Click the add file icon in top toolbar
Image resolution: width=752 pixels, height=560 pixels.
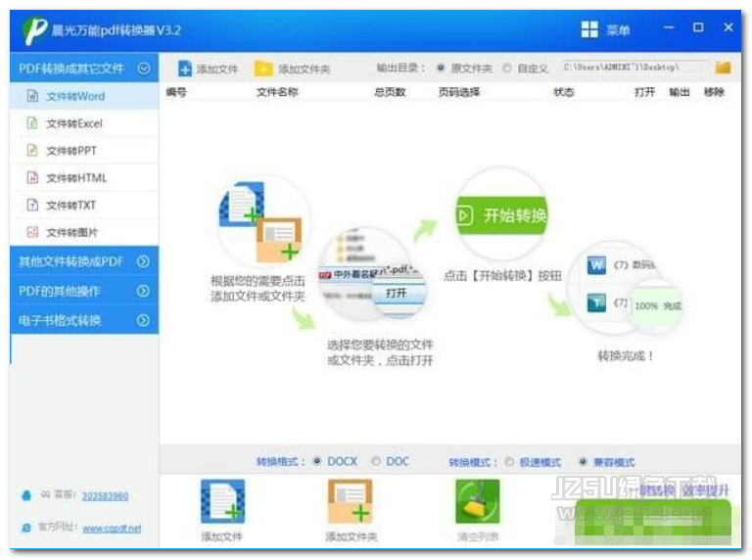tap(185, 69)
